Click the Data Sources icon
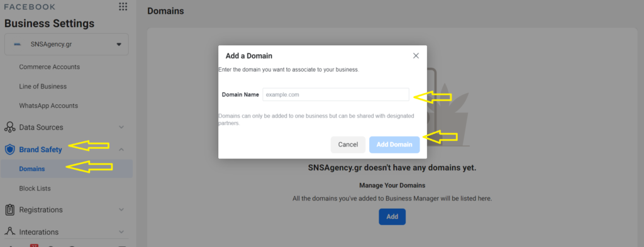This screenshot has height=247, width=644. pyautogui.click(x=9, y=127)
